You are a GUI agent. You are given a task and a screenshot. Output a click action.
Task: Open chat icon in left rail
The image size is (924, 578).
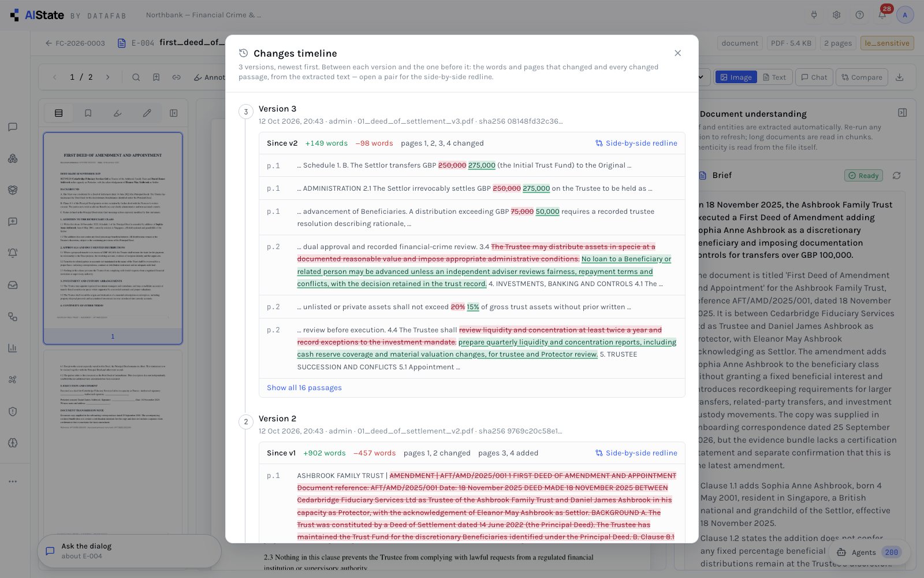point(13,127)
